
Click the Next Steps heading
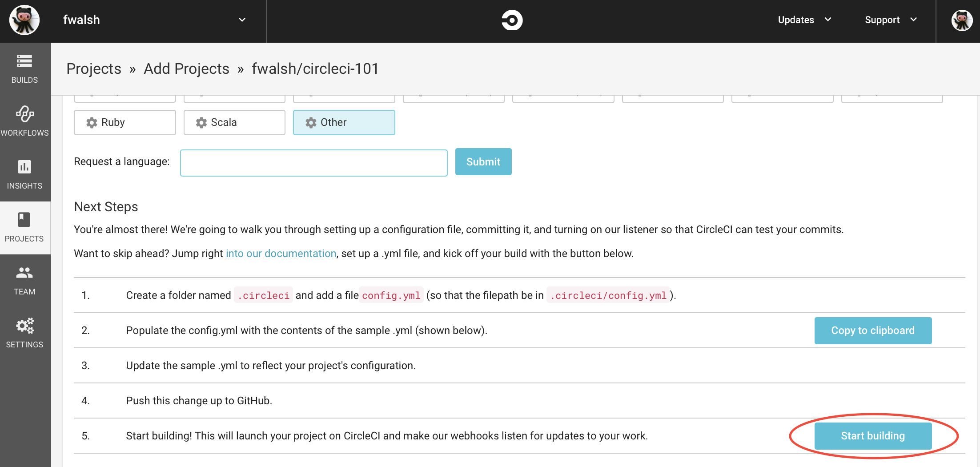coord(106,207)
